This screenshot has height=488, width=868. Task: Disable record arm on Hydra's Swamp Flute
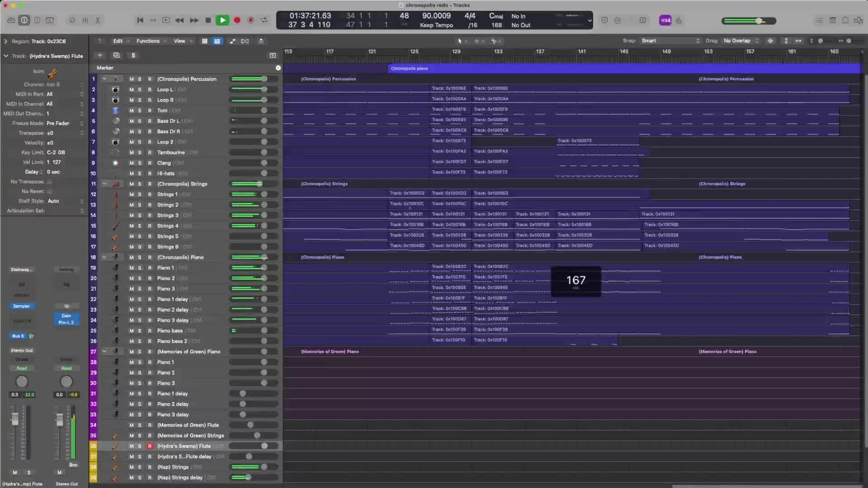pos(150,446)
